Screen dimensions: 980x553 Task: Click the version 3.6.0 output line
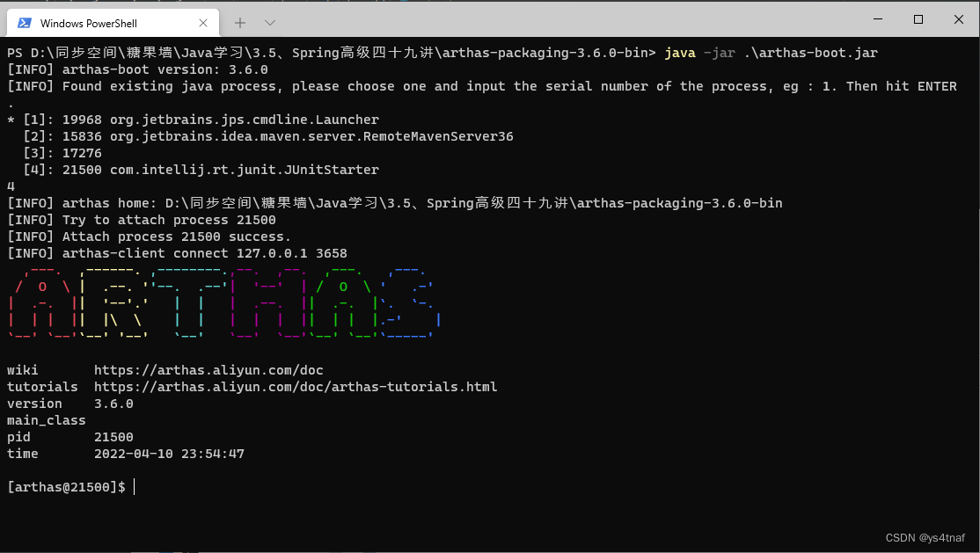70,404
